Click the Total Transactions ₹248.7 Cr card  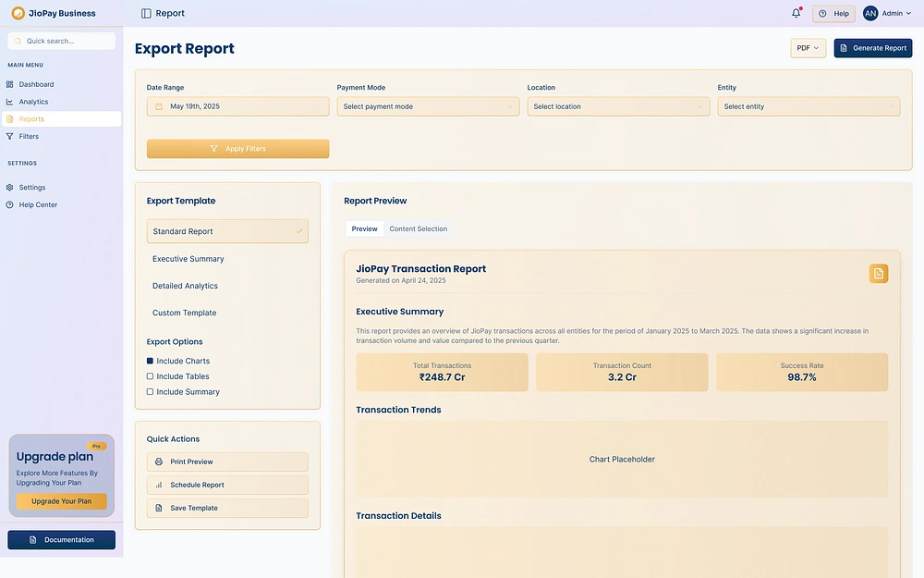442,372
